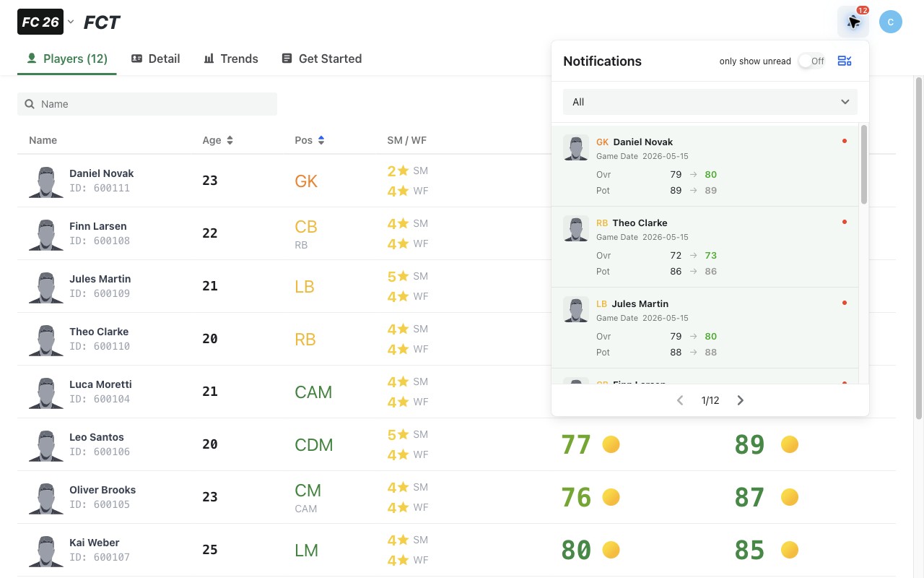Click the user avatar labeled C

(891, 22)
